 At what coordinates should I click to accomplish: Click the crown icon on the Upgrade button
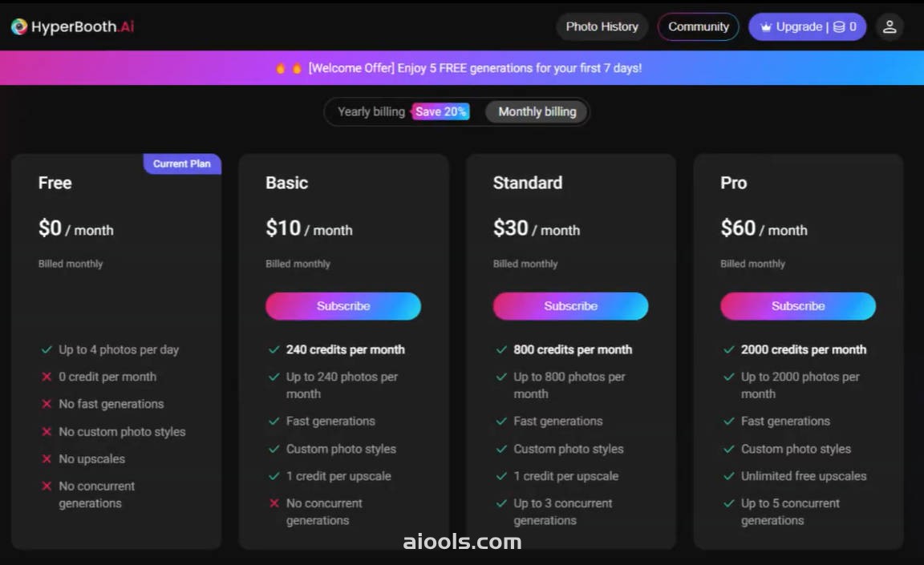pos(765,27)
